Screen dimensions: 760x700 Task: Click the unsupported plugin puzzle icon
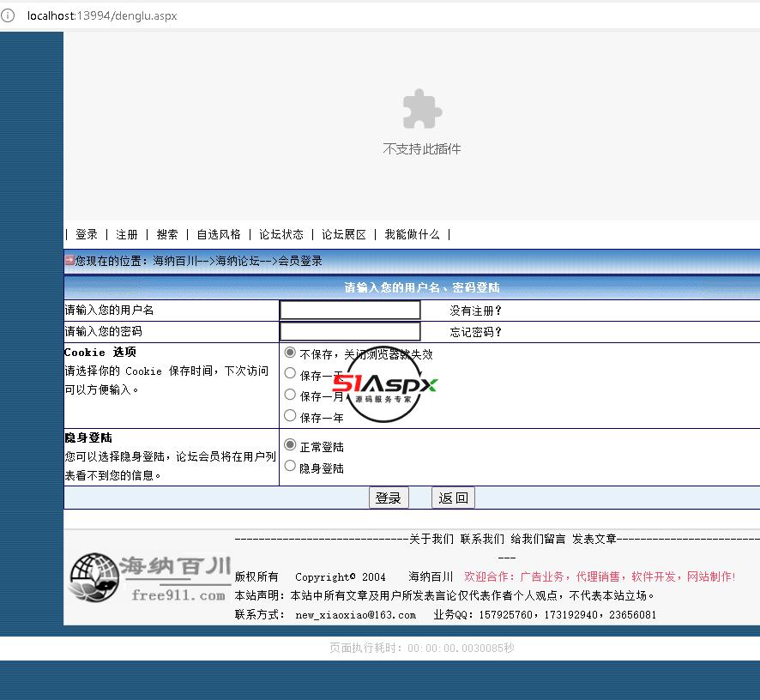coord(422,109)
